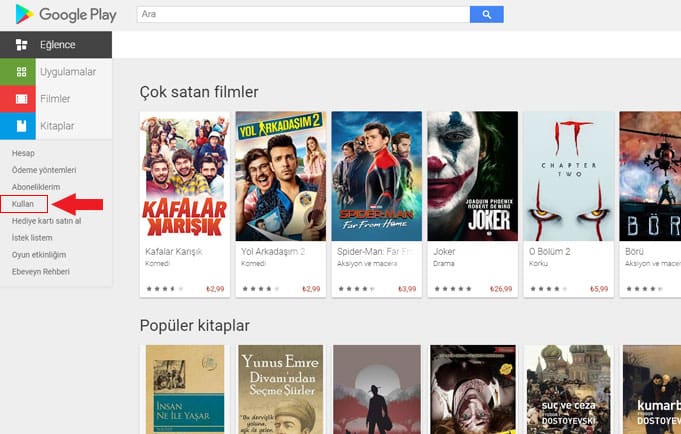Open Ebeveyn Rehberi

coord(41,272)
